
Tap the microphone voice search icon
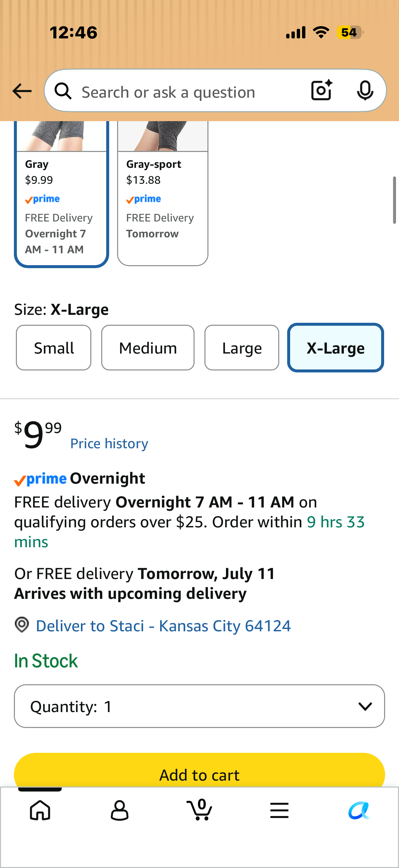point(365,91)
